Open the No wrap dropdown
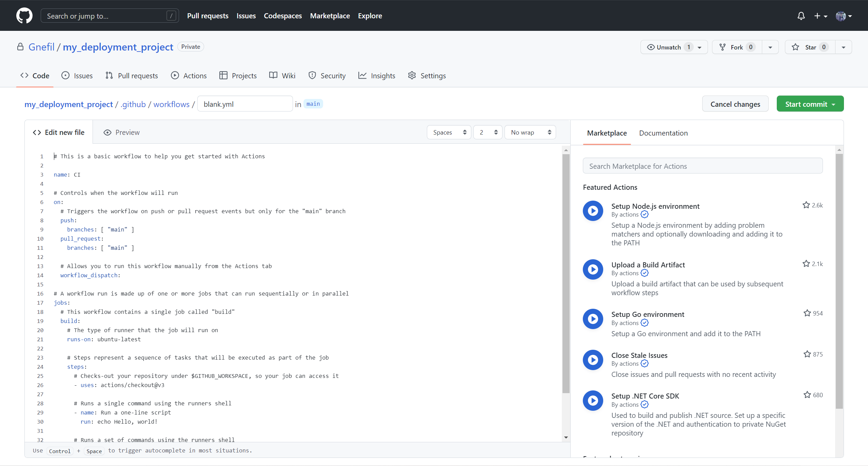The image size is (868, 466). (x=529, y=132)
